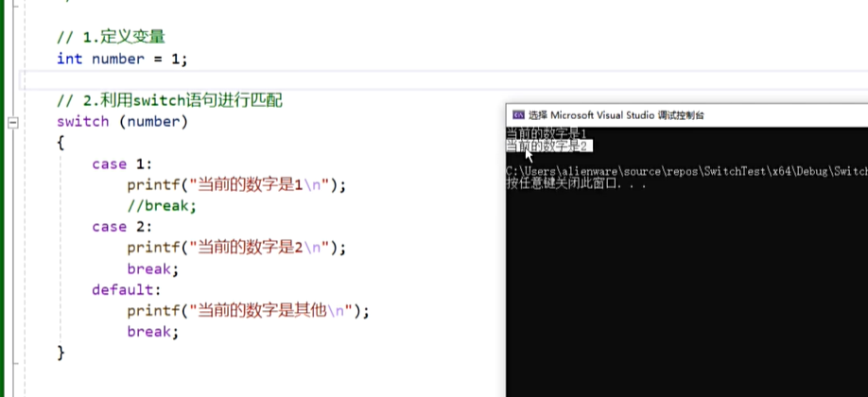
Task: Click the comment '// 2.利用switch语句进行匹配'
Action: (x=169, y=101)
